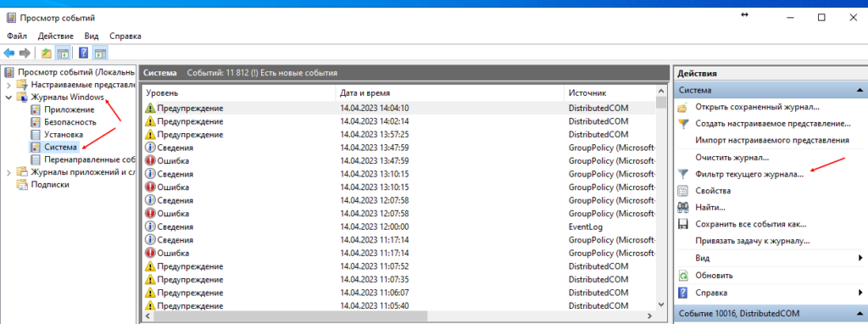
Task: Click the horizontal scrollbar right arrow
Action: coord(651,316)
